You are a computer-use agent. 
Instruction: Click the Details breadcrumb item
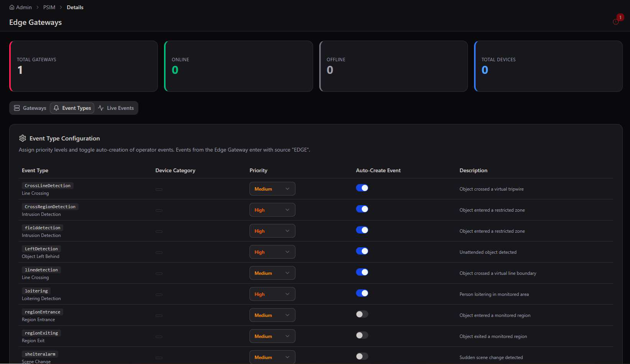[75, 7]
